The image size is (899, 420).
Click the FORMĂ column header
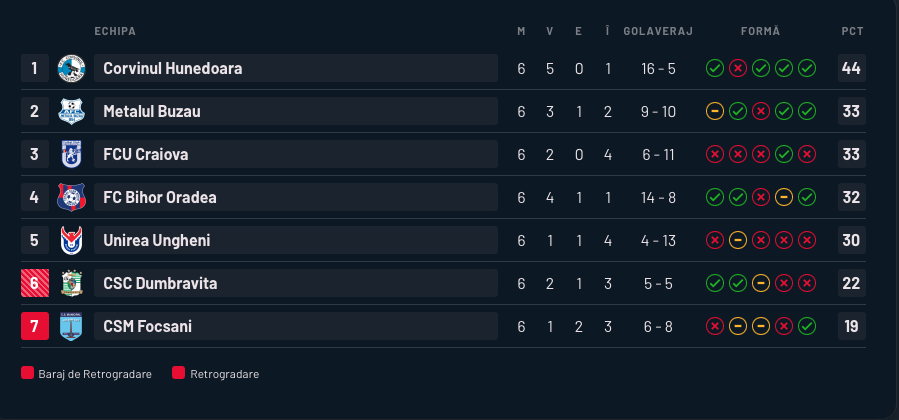pyautogui.click(x=760, y=31)
